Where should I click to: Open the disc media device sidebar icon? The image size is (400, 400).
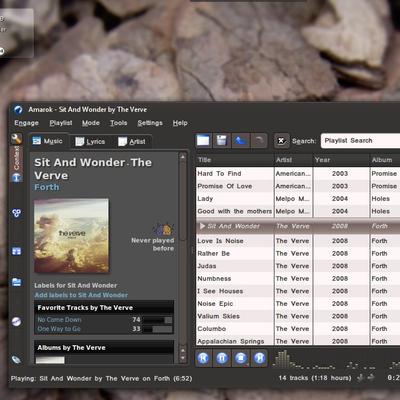tap(17, 322)
